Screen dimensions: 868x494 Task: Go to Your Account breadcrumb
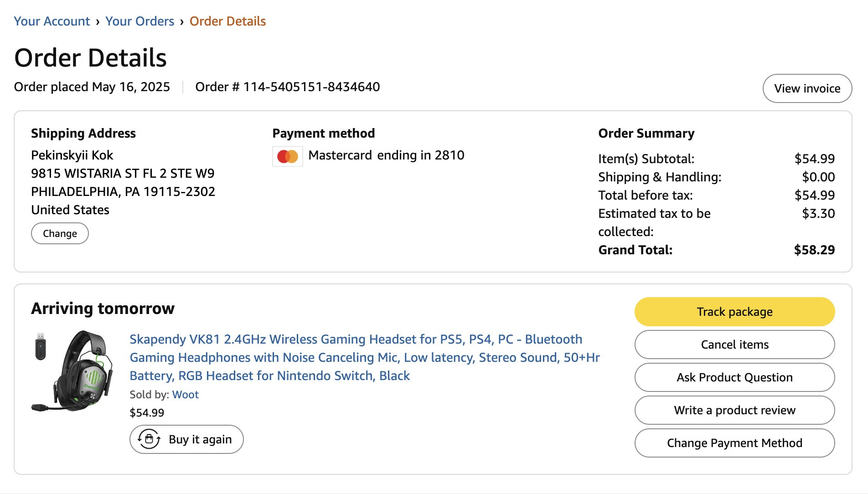[x=52, y=21]
